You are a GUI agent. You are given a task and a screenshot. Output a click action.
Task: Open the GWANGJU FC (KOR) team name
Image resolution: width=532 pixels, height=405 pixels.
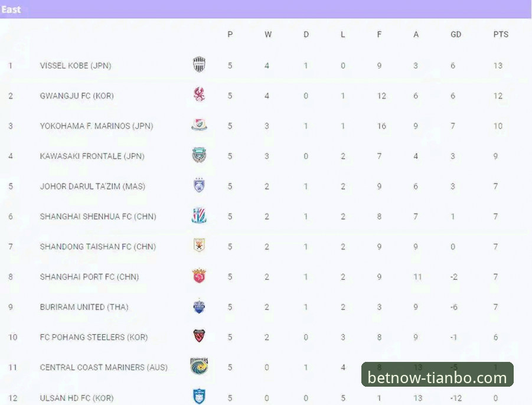tap(77, 96)
